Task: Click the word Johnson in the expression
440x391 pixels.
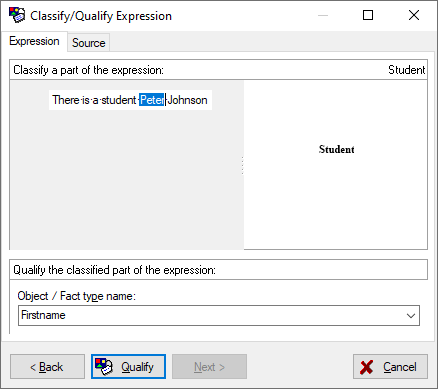Action: 187,100
